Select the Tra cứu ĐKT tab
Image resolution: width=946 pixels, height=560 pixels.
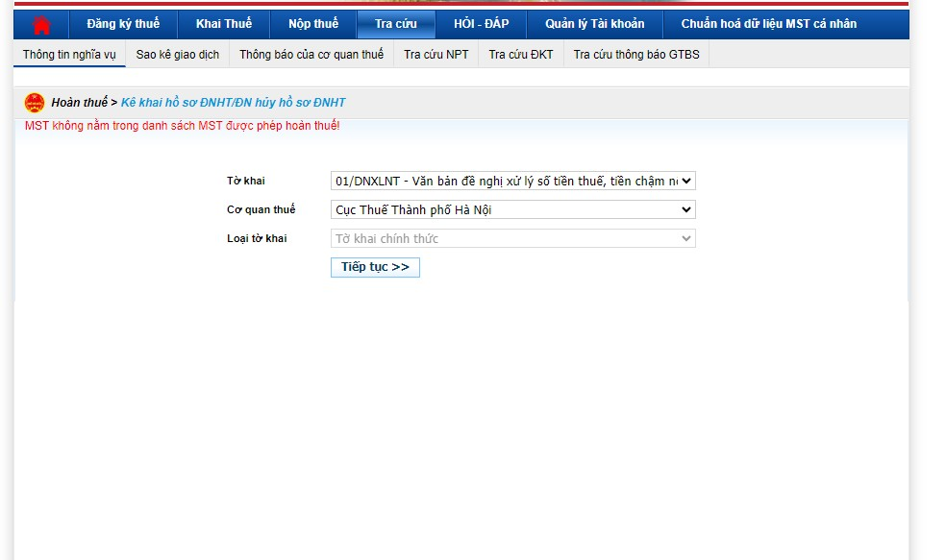point(520,55)
